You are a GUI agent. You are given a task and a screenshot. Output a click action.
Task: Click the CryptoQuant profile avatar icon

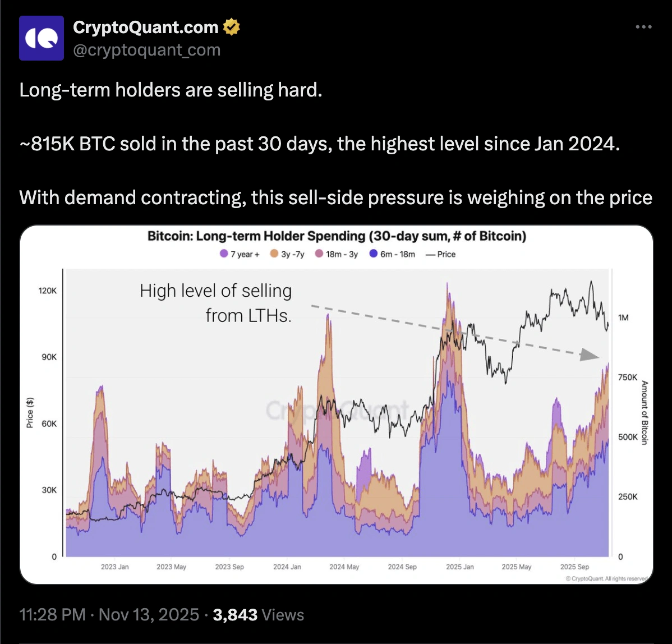pyautogui.click(x=42, y=38)
